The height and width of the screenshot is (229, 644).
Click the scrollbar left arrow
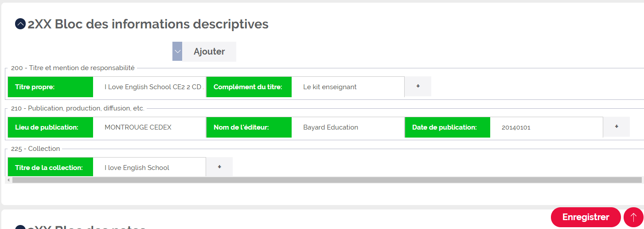(x=8, y=180)
